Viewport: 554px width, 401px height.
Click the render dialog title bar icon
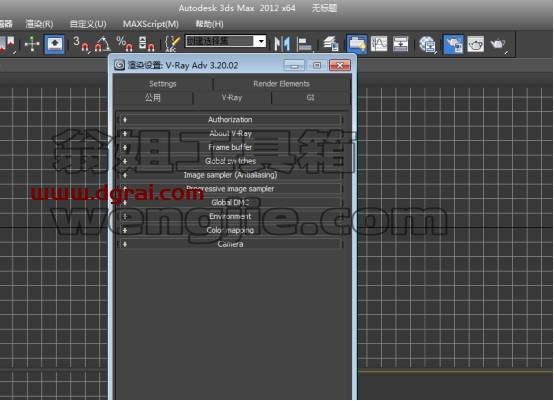point(119,65)
